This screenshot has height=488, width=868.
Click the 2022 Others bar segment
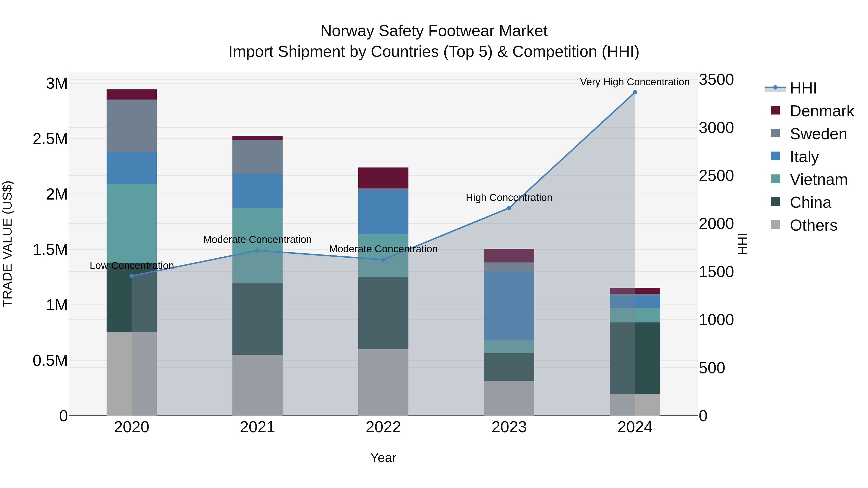pos(383,383)
